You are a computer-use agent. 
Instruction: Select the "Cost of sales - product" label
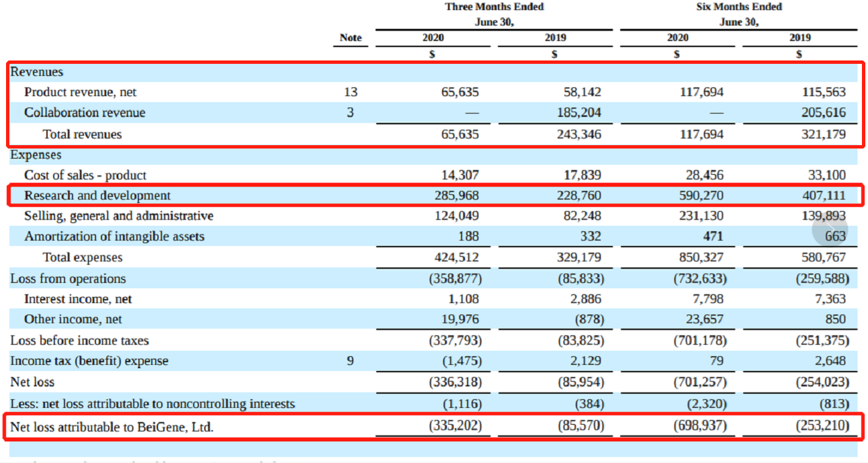point(85,175)
